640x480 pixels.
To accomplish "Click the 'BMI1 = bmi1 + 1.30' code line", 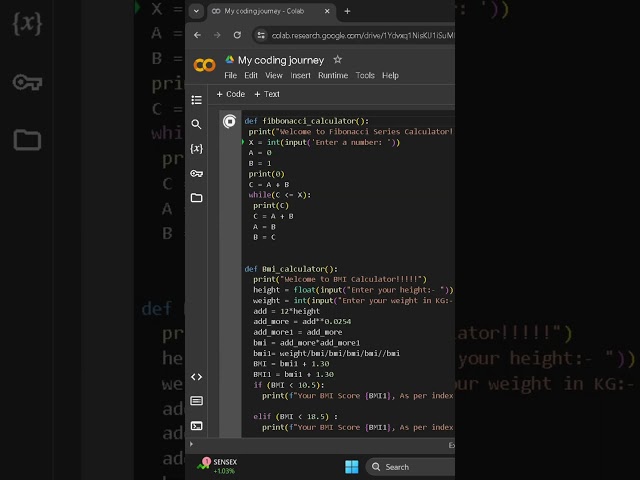I will 293,374.
